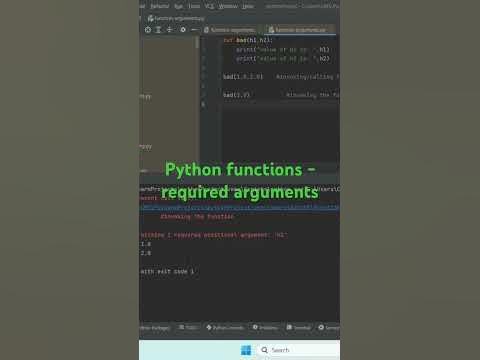Click the function arguments.py breadcrumb in navigation bar

click(176, 18)
